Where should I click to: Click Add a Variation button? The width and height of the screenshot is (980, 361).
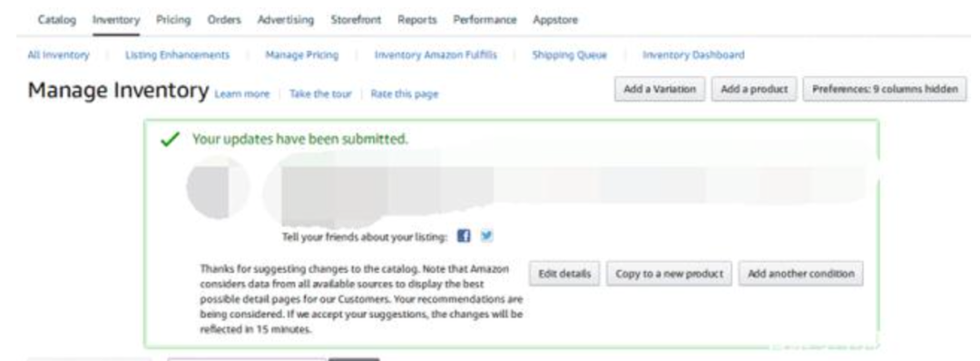click(660, 89)
